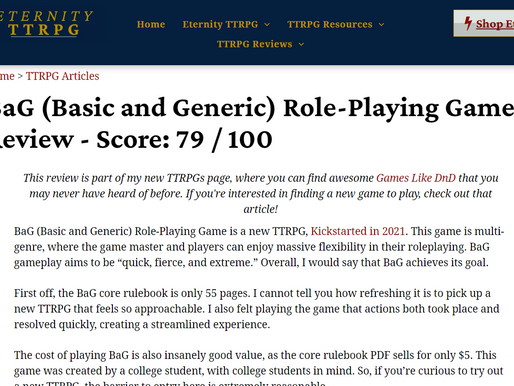Click the review title heading with Score 79 / 100
The width and height of the screenshot is (514, 386).
click(257, 124)
